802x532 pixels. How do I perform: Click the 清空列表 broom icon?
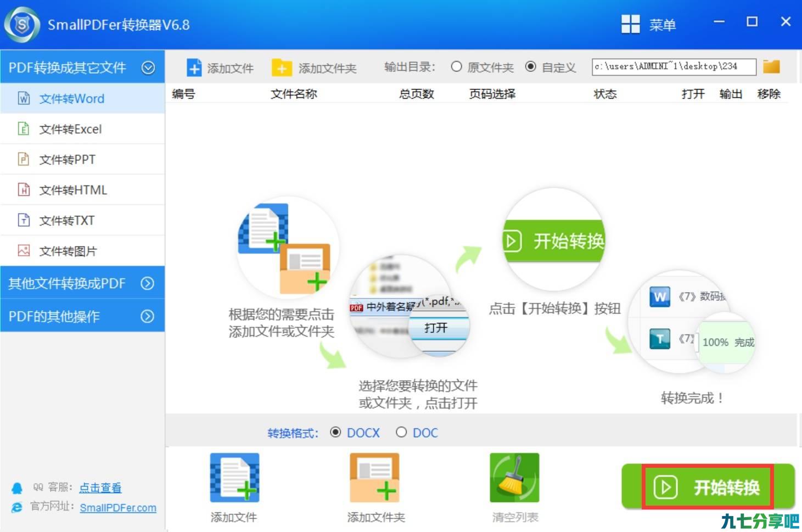(x=514, y=478)
